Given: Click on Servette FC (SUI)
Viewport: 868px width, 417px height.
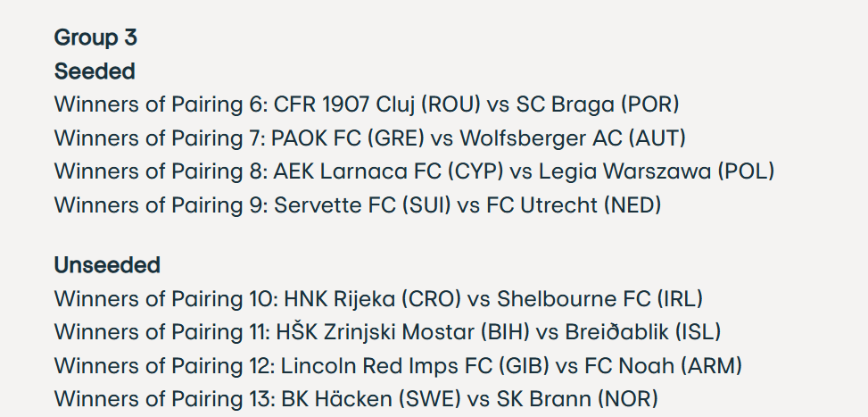Looking at the screenshot, I should point(360,205).
